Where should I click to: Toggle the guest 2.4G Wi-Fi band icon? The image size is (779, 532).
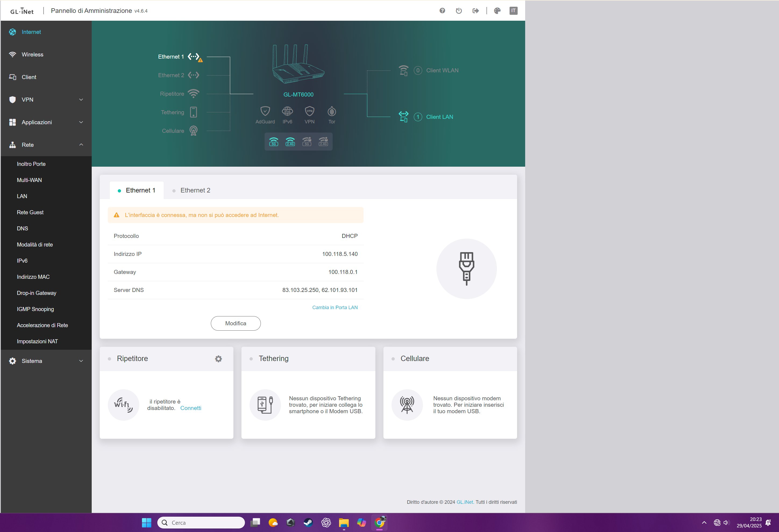pyautogui.click(x=323, y=141)
